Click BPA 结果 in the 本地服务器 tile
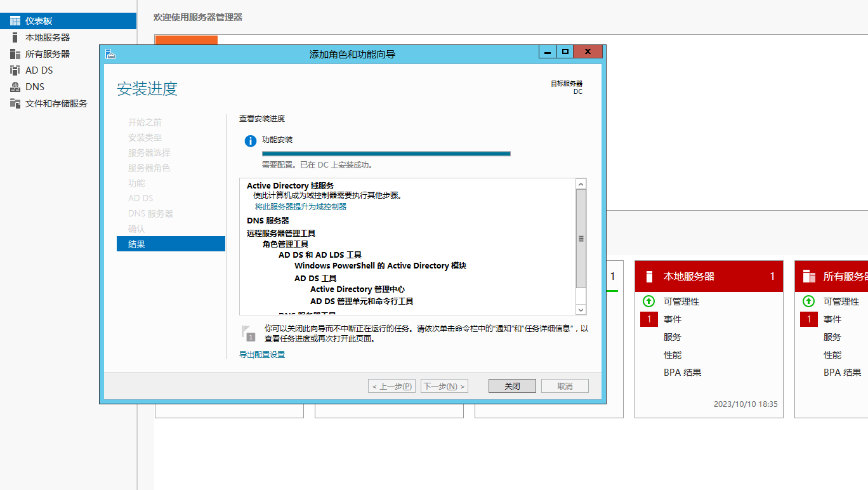The image size is (868, 490). (x=683, y=373)
